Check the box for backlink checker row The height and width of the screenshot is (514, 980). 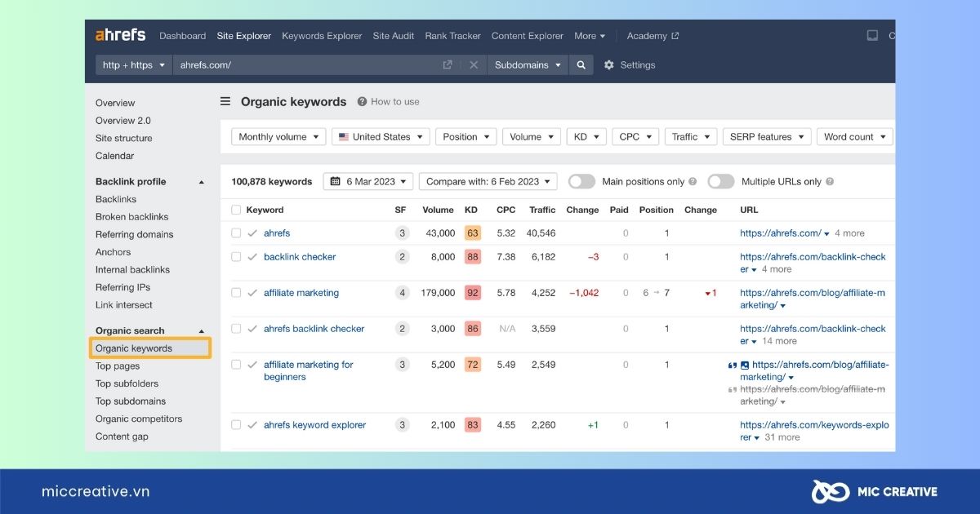point(236,257)
